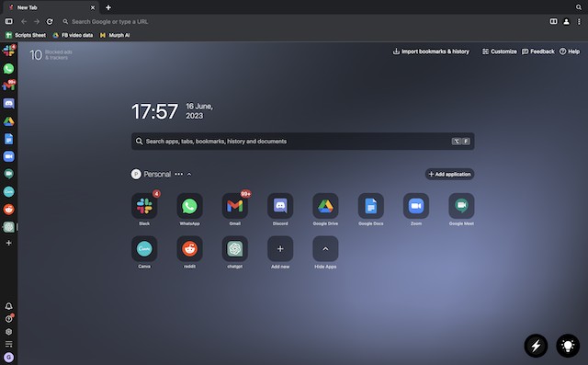
Task: Click the Add application button
Action: click(x=449, y=174)
